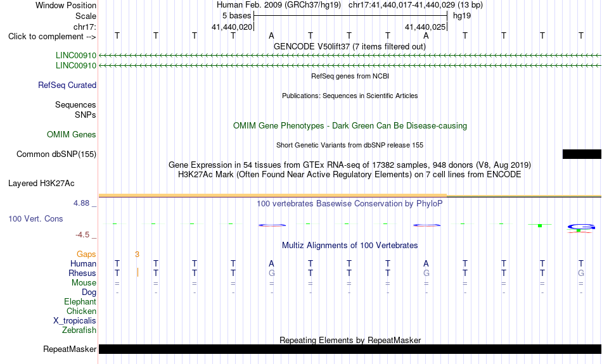This screenshot has width=602, height=364.
Task: Click the RepeatMasker track label
Action: tap(70, 349)
